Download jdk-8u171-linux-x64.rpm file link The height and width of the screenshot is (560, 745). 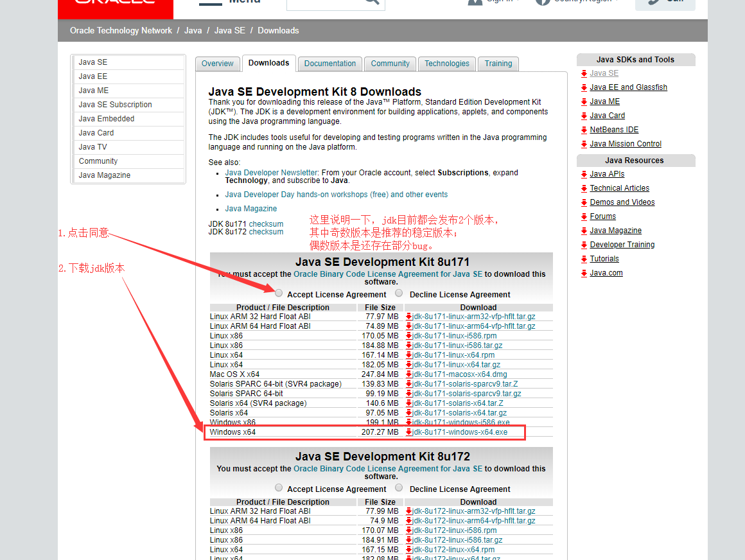(x=453, y=355)
